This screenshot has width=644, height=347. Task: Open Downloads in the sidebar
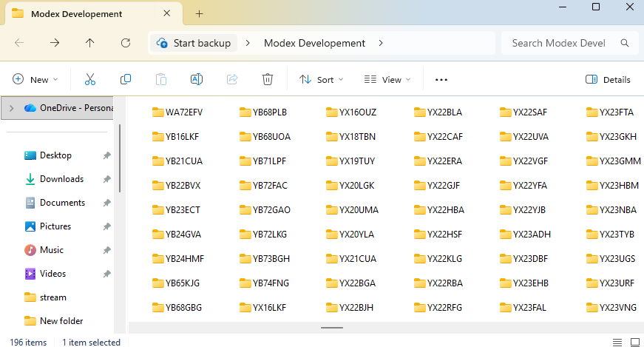tap(61, 179)
